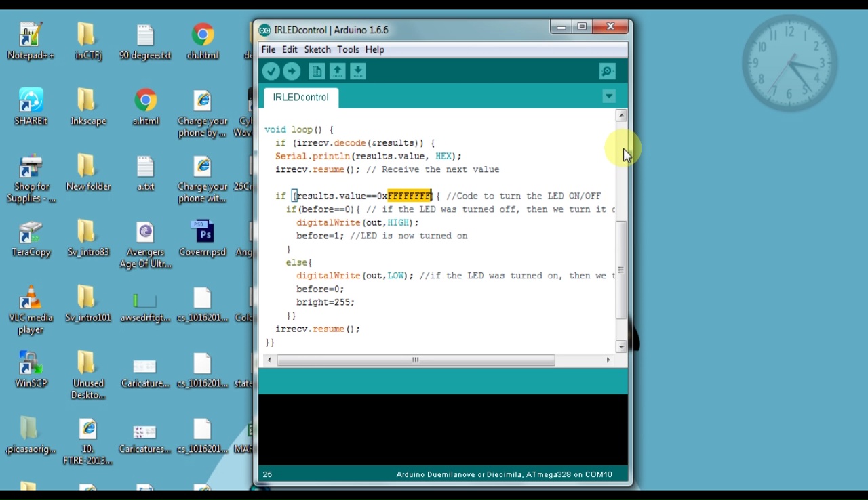Select the a.html Chrome file
The image size is (868, 500).
click(x=145, y=107)
